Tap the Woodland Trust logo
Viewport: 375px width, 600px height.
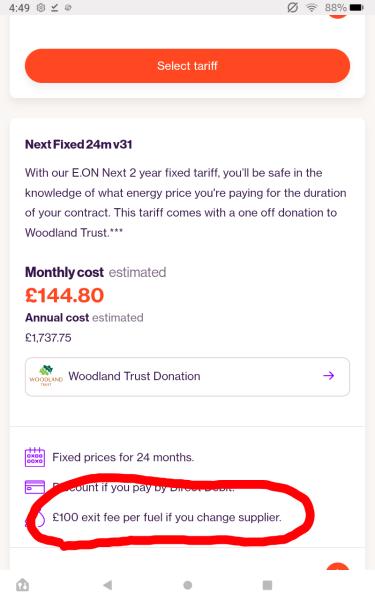pos(46,375)
